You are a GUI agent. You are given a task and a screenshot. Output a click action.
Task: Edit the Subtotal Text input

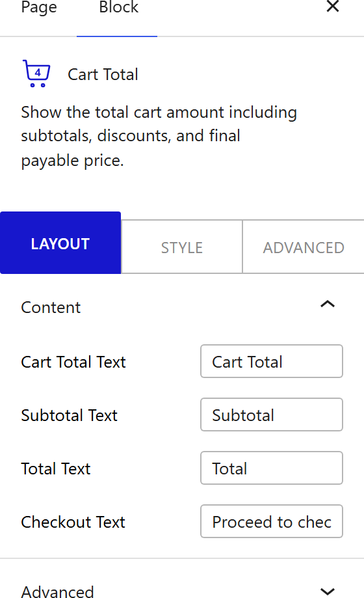point(272,415)
